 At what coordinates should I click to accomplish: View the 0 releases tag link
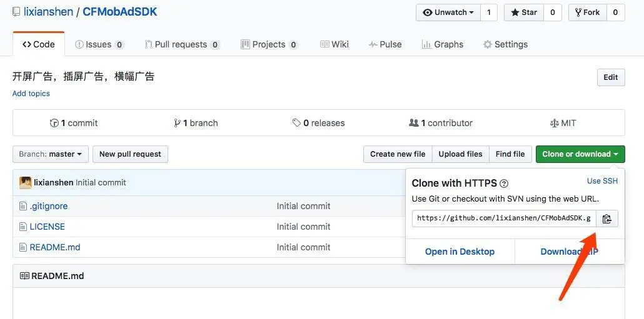pyautogui.click(x=319, y=123)
